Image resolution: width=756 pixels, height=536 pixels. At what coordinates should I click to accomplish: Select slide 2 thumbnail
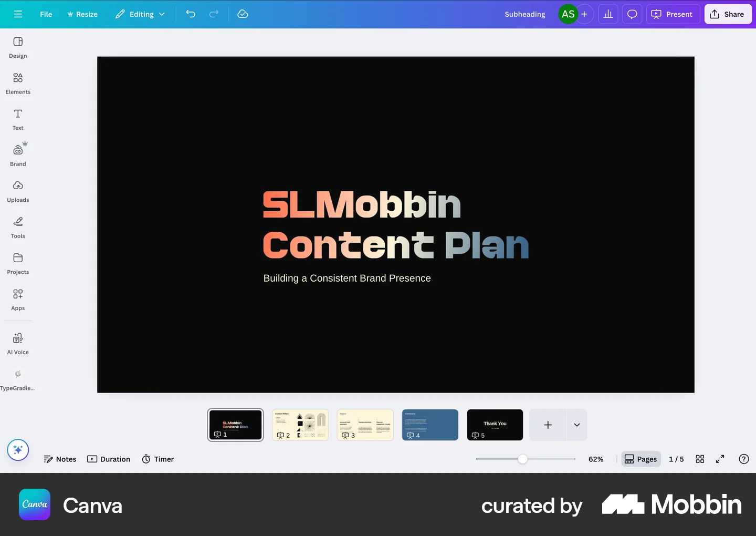(300, 425)
